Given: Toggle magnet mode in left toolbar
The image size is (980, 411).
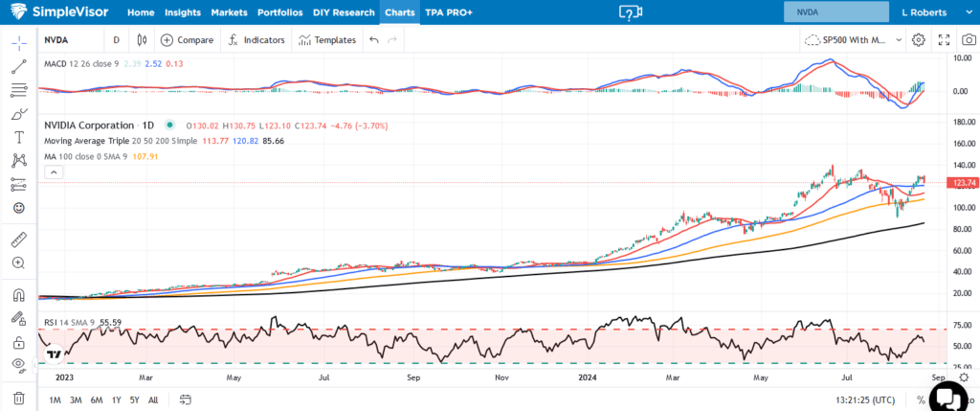Looking at the screenshot, I should [18, 296].
